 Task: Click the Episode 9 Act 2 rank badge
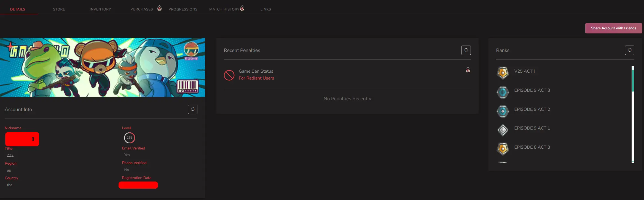pos(503,111)
